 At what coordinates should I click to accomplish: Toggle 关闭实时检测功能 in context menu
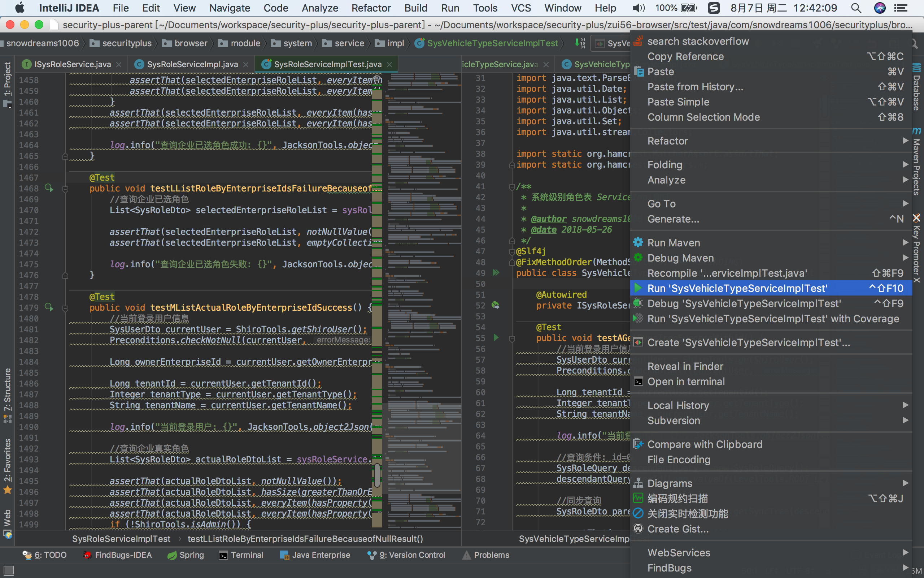(771, 513)
